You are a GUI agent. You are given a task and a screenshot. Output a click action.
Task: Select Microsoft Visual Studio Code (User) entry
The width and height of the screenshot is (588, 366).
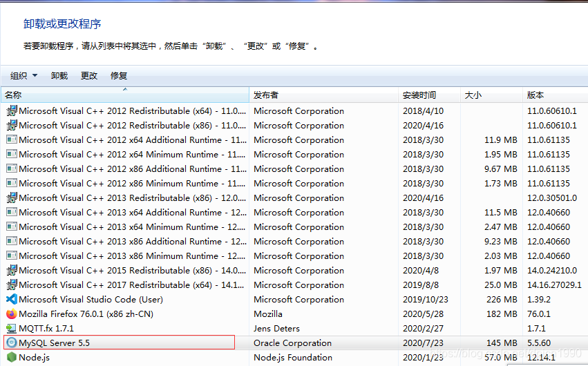pos(91,299)
